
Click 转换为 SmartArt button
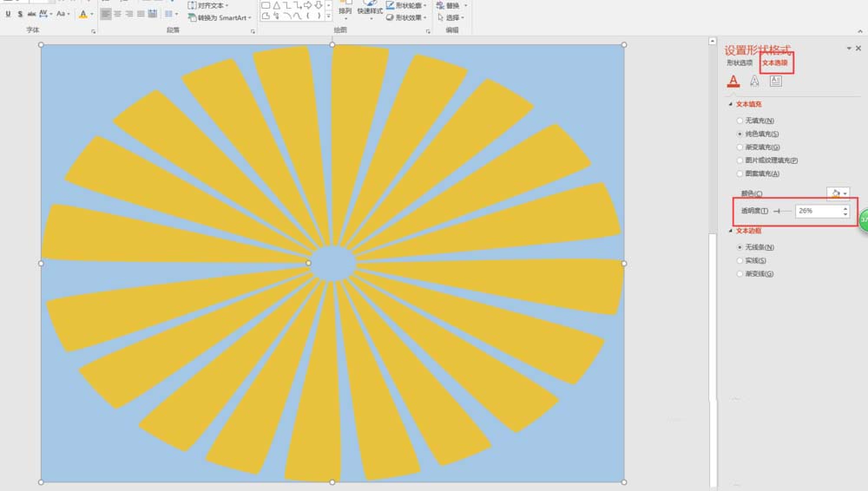(220, 17)
